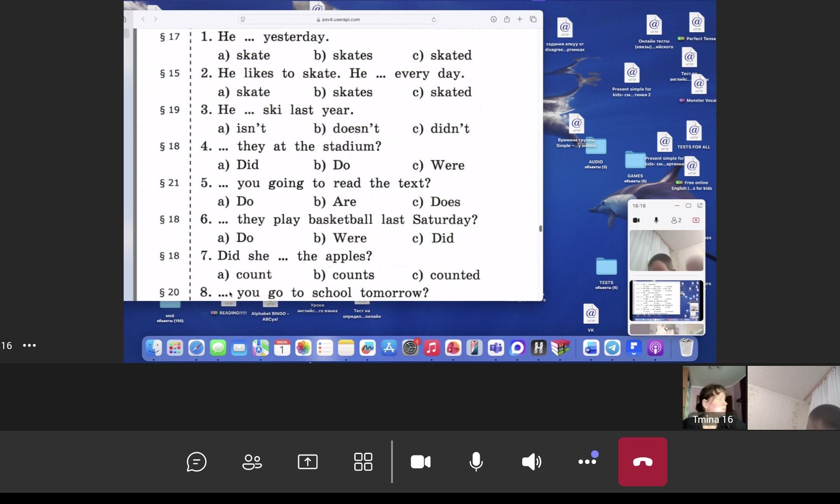Screen dimensions: 840x504
Task: Select the shared screen preview in call window
Action: (666, 301)
